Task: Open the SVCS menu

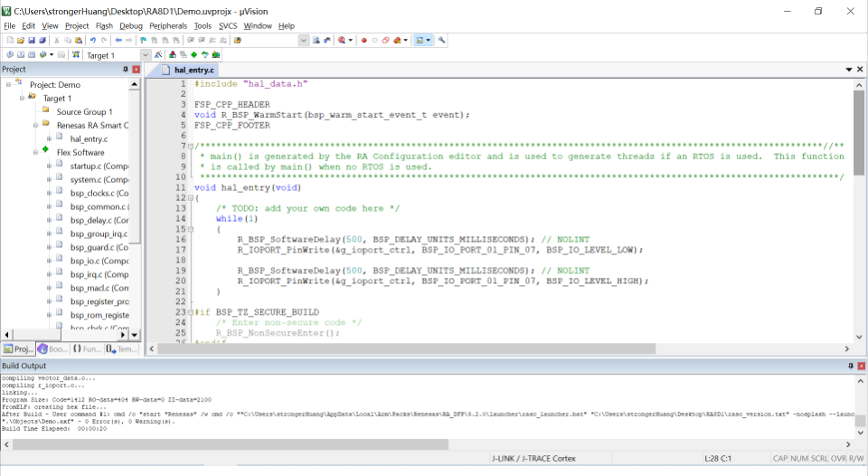Action: [228, 25]
